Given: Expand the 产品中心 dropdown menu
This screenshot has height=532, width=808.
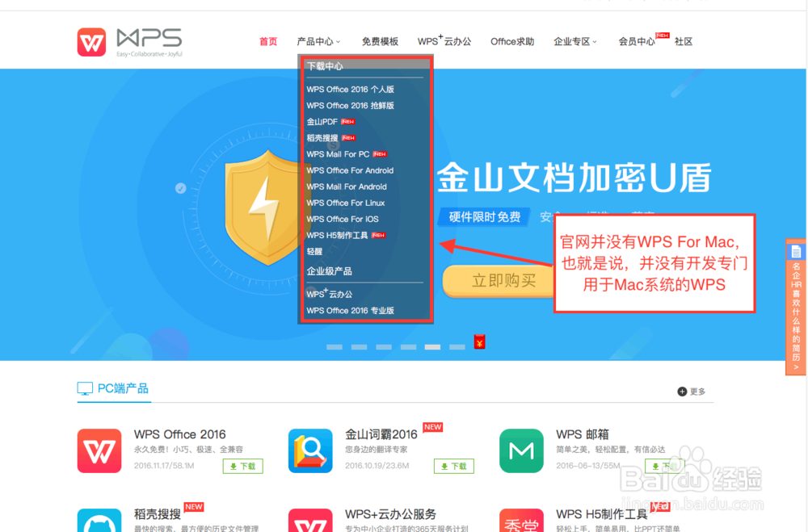Looking at the screenshot, I should [x=318, y=42].
